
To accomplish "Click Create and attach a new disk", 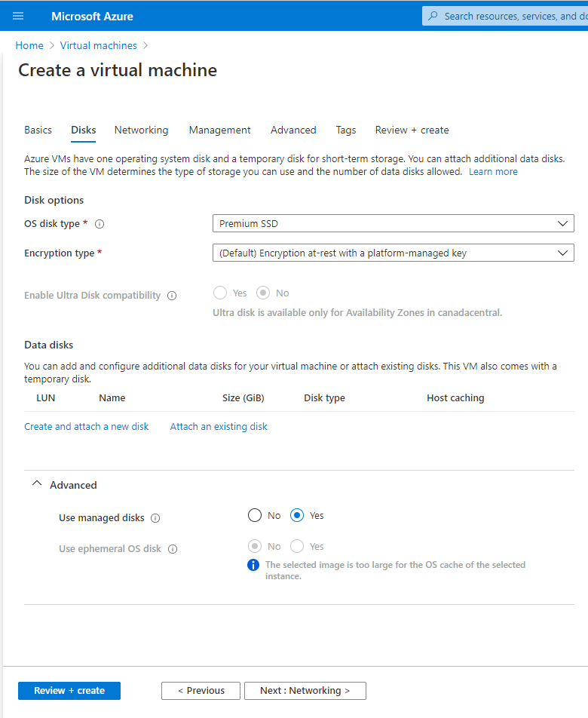I will click(87, 426).
